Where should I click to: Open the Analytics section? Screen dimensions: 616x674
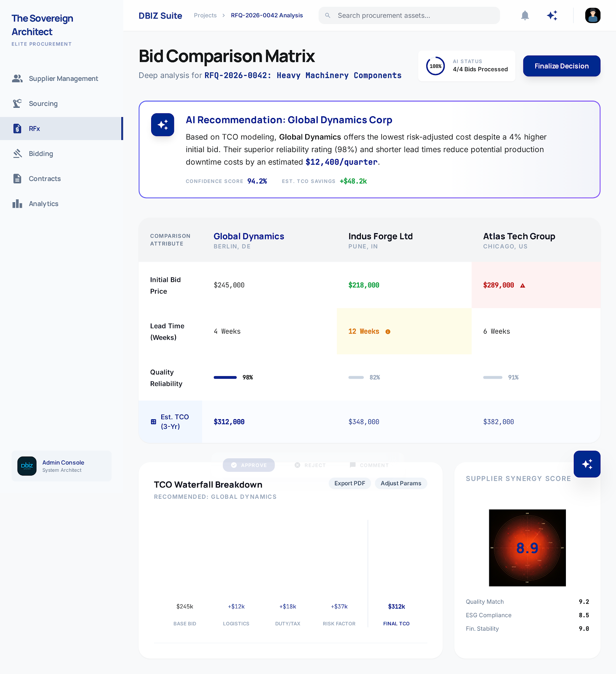pyautogui.click(x=61, y=204)
